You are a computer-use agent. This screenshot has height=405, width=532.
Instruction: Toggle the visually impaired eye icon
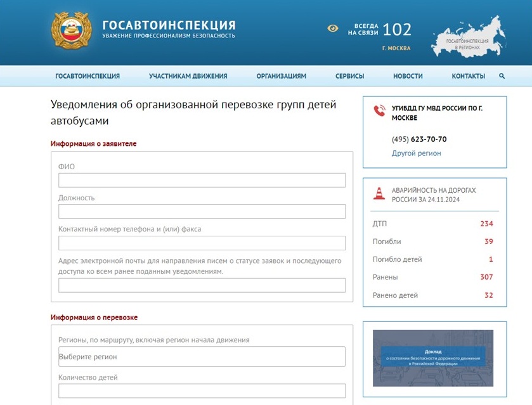[x=332, y=29]
